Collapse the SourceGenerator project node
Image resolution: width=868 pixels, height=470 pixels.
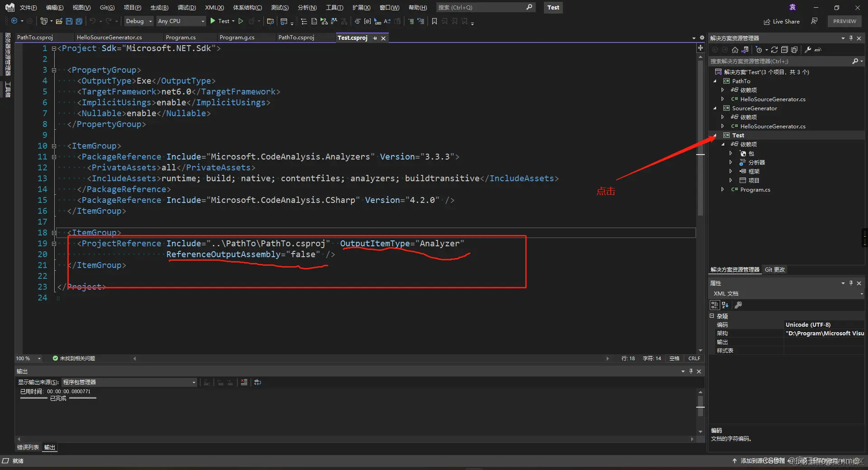click(715, 108)
